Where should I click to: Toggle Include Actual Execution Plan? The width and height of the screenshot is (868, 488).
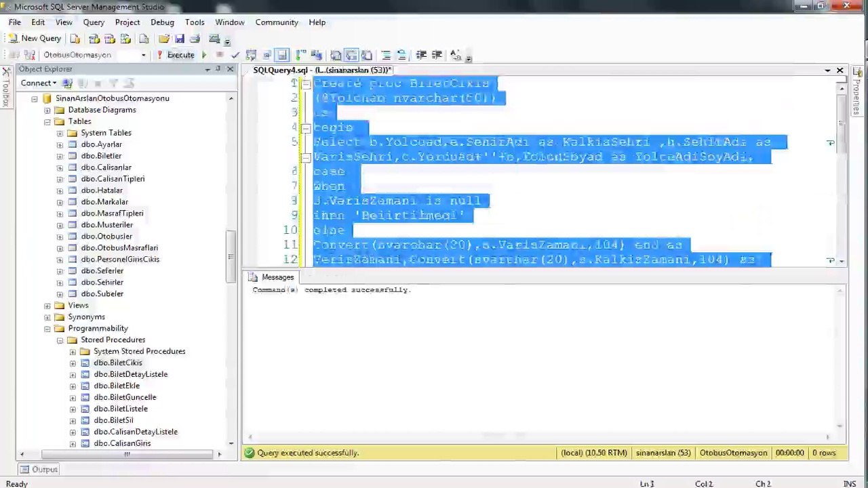301,55
